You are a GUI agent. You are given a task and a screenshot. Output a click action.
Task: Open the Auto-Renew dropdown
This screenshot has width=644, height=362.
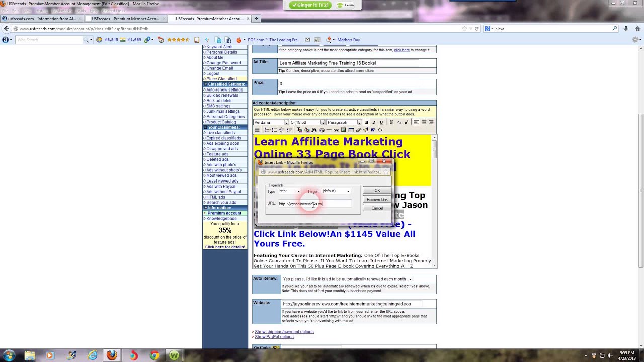(410, 279)
